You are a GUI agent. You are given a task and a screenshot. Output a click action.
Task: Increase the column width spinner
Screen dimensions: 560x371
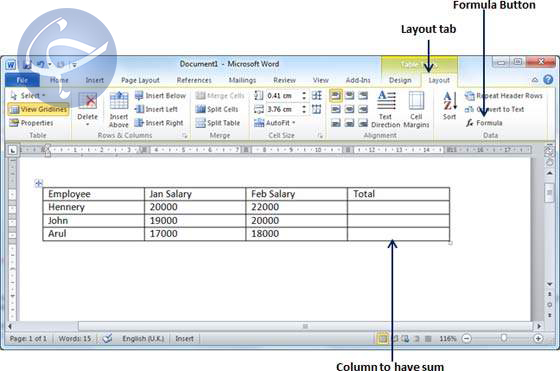(x=304, y=107)
